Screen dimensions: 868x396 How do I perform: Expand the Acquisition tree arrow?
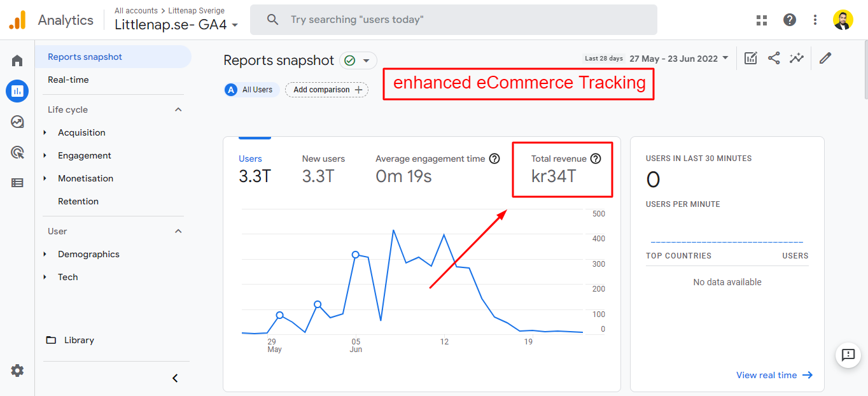pyautogui.click(x=45, y=132)
